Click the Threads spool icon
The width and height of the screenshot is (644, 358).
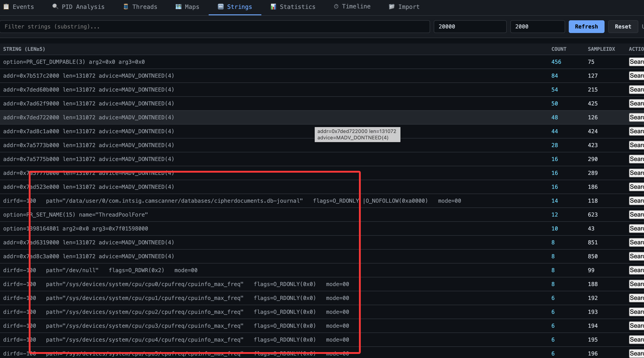(x=126, y=7)
